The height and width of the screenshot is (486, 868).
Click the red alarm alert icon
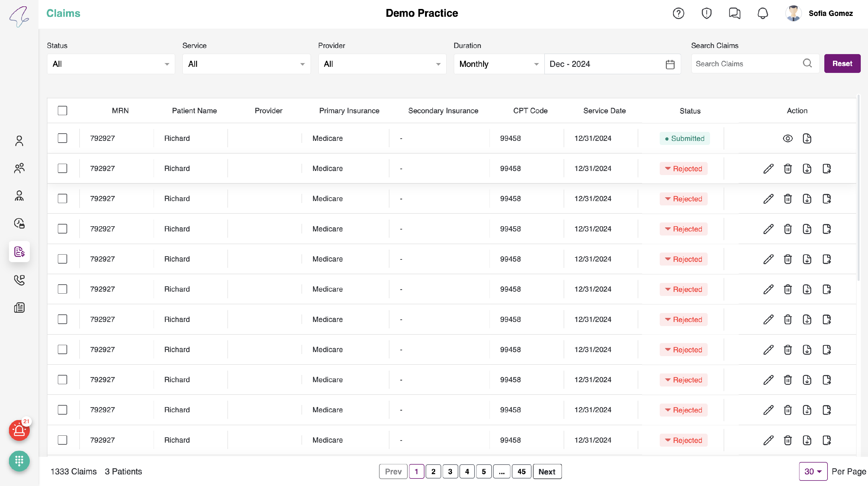[x=19, y=430]
